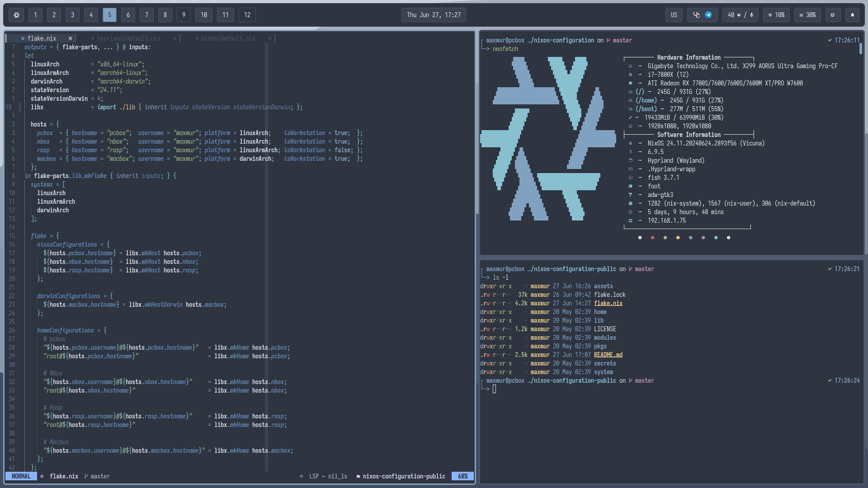Open the notification bell
This screenshot has width=868, height=488.
point(852,15)
